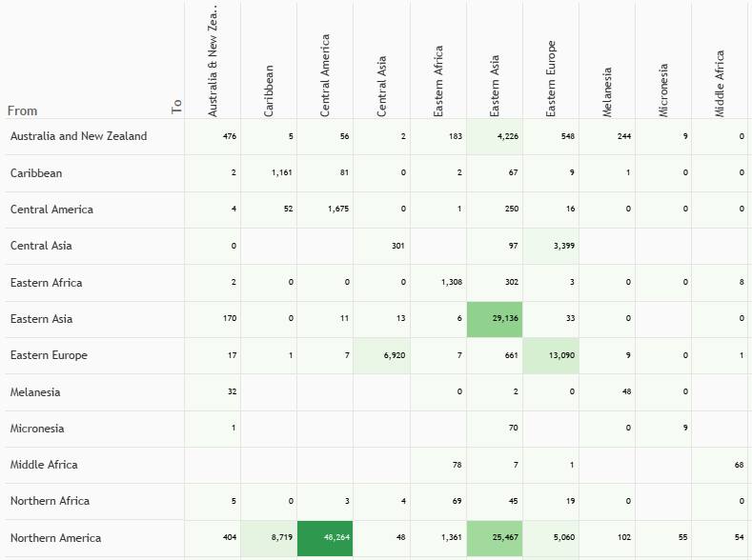Screen dimensions: 752x560
Task: Select the 29,136 Eastern Asia cell
Action: click(494, 319)
